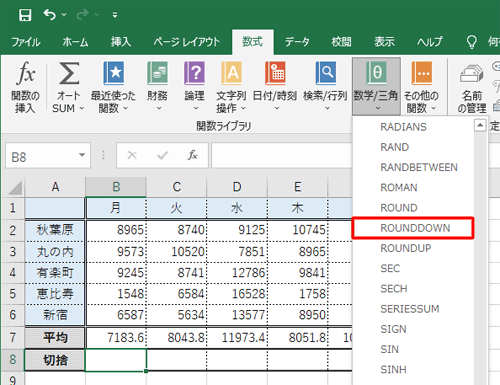
Task: Click the 平均 label cell
Action: click(x=55, y=338)
